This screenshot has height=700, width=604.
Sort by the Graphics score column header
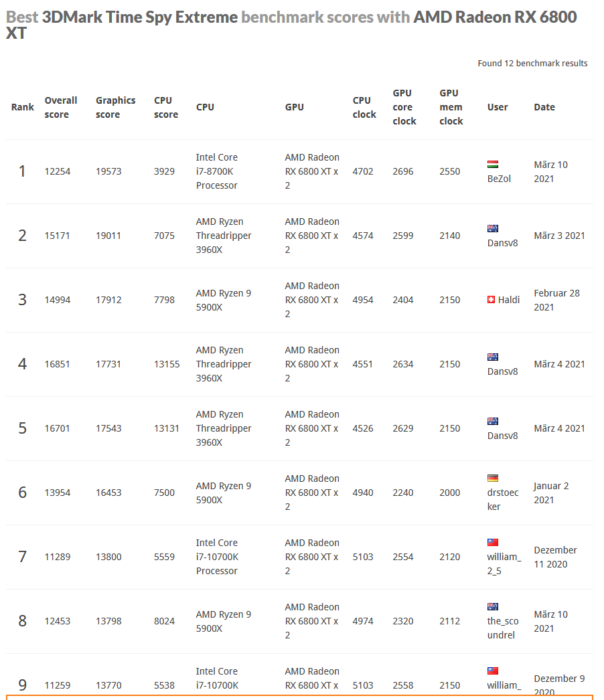coord(115,107)
